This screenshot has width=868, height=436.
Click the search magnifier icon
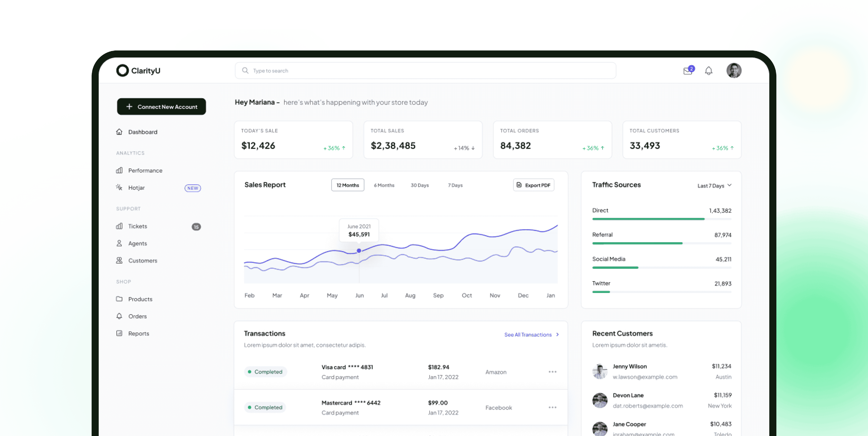245,70
